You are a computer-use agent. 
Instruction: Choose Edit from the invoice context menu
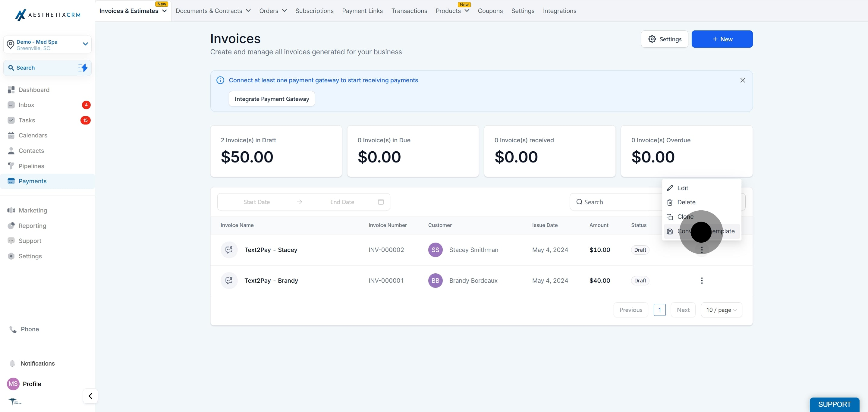tap(702, 188)
